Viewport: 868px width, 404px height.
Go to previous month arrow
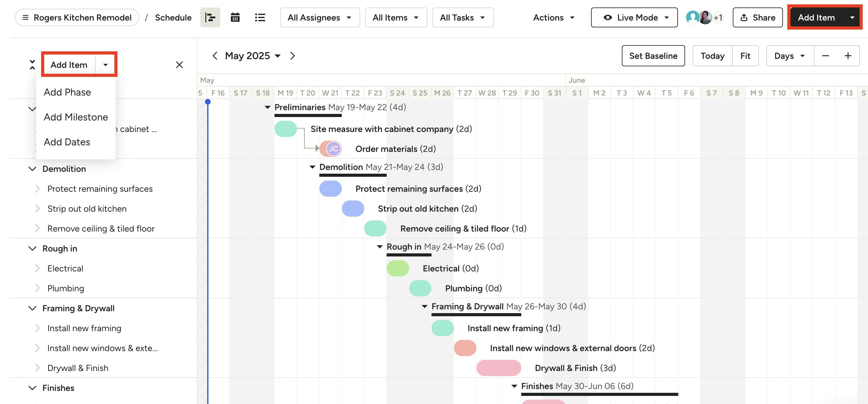coord(215,55)
